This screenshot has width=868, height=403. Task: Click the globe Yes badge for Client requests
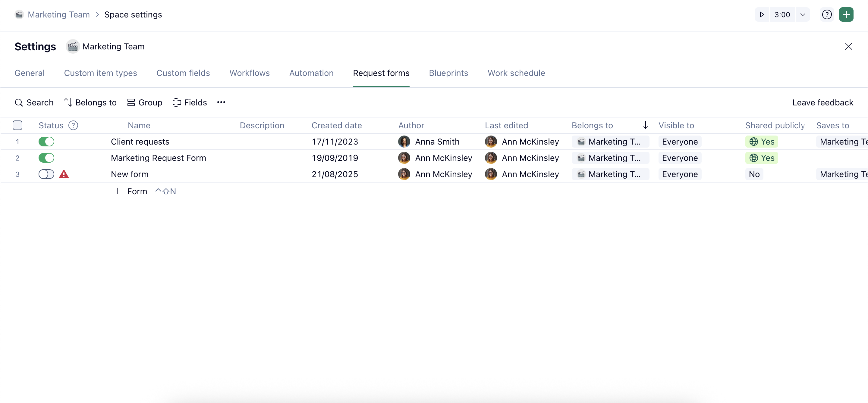[x=761, y=142]
